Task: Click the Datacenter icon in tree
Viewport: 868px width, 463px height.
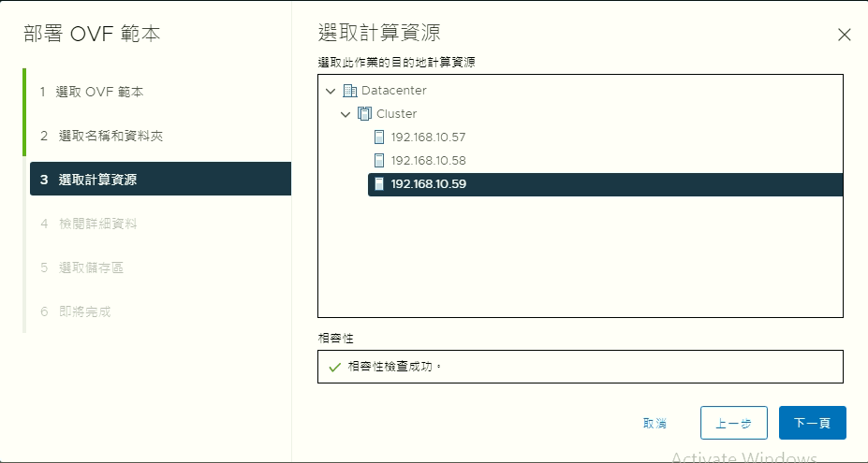Action: tap(350, 91)
